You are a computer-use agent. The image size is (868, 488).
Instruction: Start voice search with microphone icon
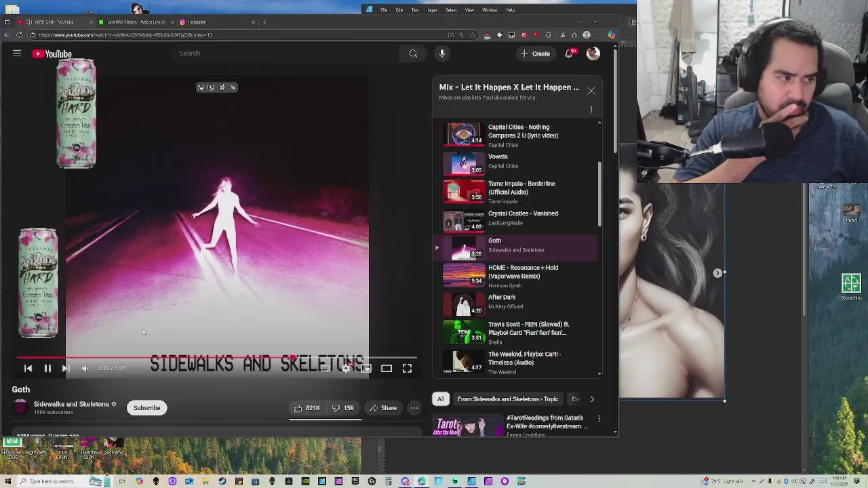coord(441,54)
